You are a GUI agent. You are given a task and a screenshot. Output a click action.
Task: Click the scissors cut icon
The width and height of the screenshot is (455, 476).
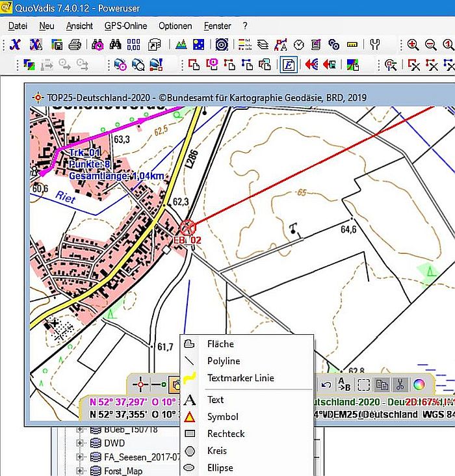(x=400, y=384)
